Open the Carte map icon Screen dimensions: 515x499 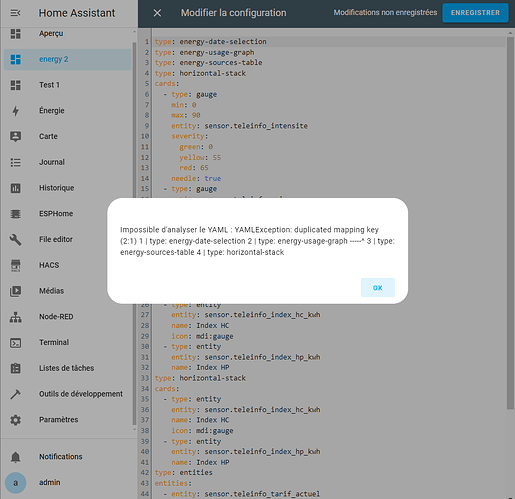[15, 136]
